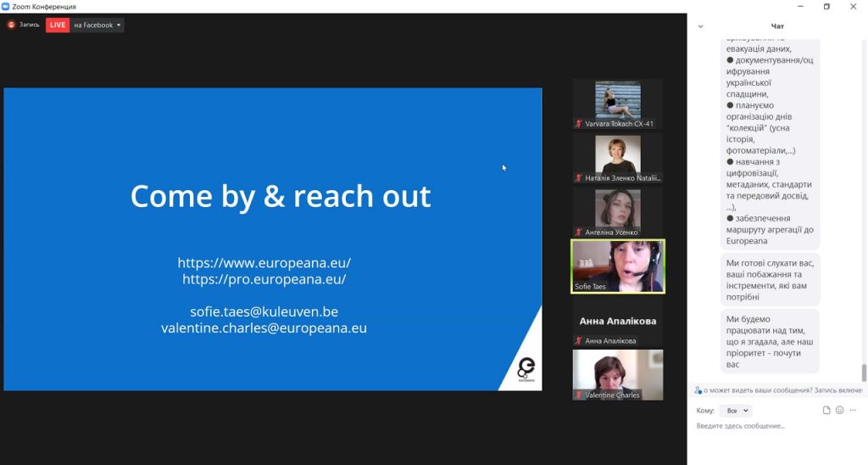Screen dimensions: 868x465
Task: Select Ангеліна Усенко participant thumbnail
Action: (618, 212)
